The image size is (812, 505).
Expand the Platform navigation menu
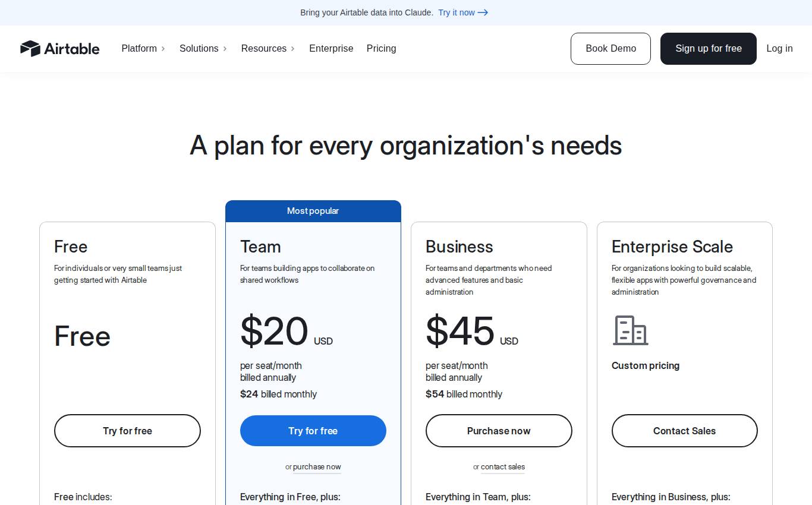143,49
